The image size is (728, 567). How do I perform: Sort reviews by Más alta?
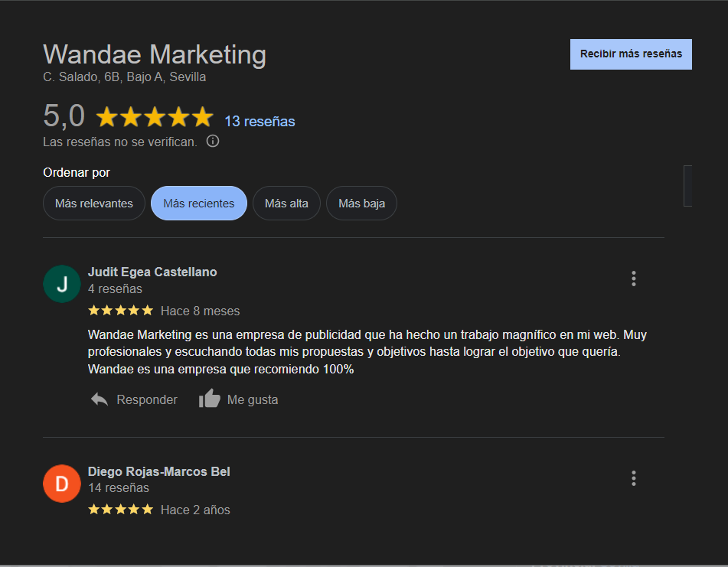[x=286, y=204]
